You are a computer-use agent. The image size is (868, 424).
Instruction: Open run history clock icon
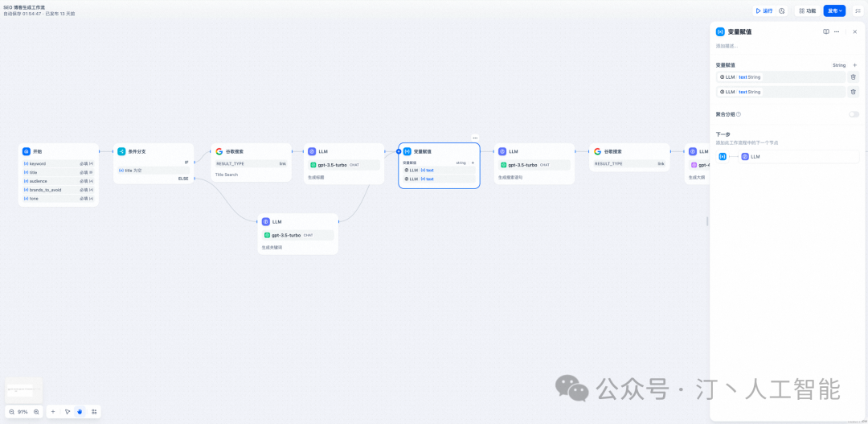tap(782, 11)
